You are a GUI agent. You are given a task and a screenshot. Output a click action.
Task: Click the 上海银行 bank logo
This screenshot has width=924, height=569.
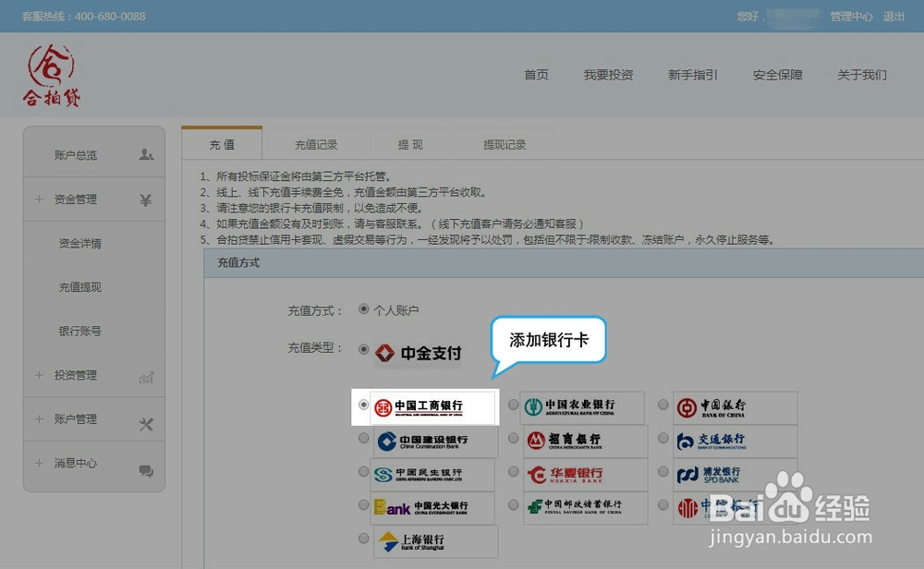435,542
